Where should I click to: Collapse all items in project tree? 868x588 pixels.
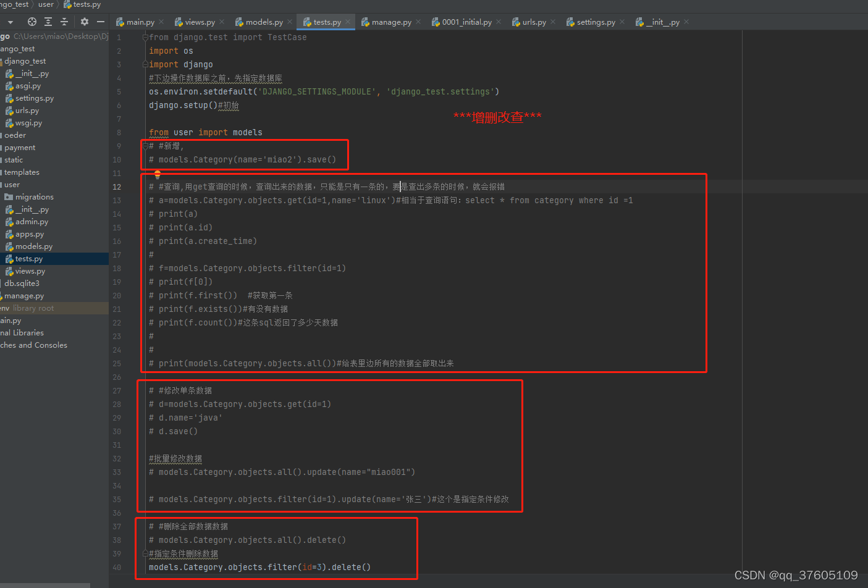64,22
